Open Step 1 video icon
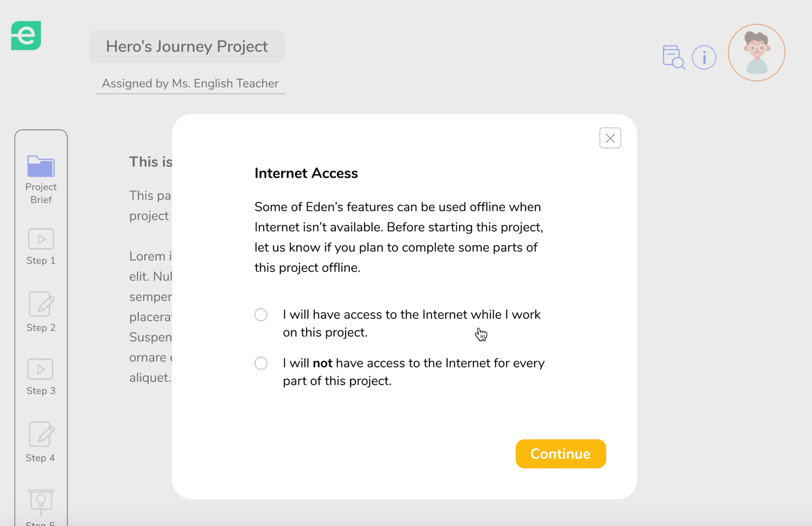The height and width of the screenshot is (526, 812). coord(41,239)
